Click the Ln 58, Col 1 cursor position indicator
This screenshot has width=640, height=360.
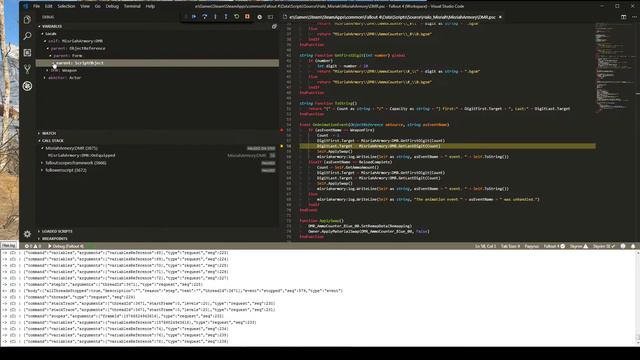click(x=485, y=246)
